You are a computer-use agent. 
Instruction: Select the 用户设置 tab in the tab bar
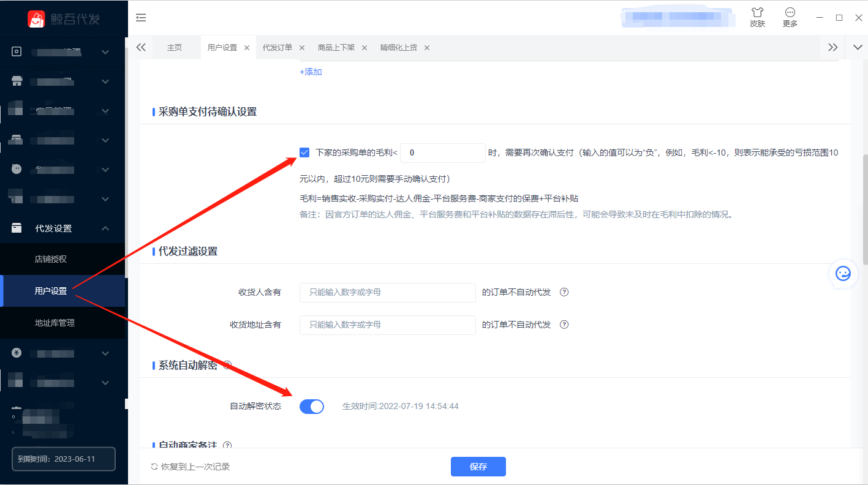pos(222,47)
